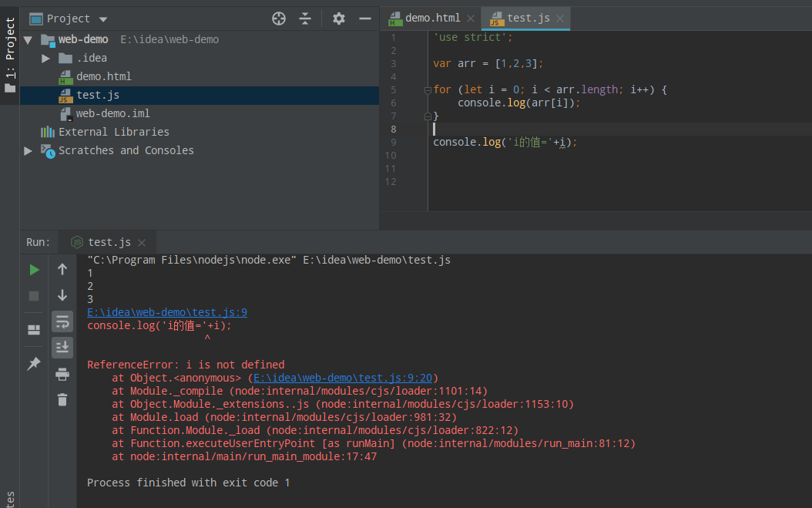Click the Stop process icon
The height and width of the screenshot is (508, 812).
pyautogui.click(x=34, y=296)
